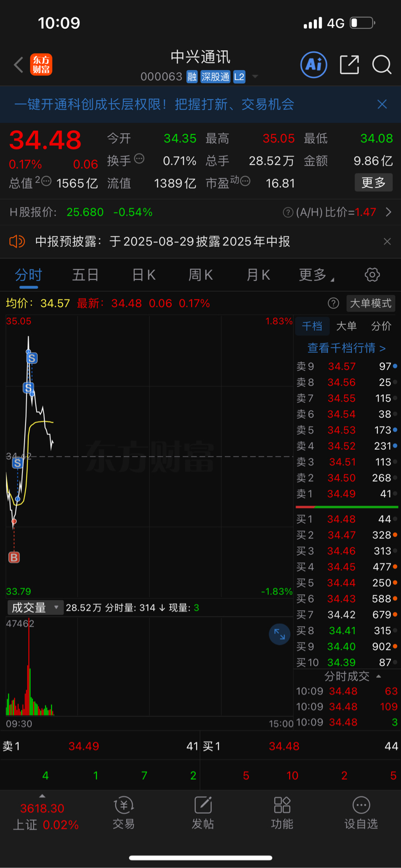Open 交易 trade icon
401x868 pixels.
click(124, 813)
